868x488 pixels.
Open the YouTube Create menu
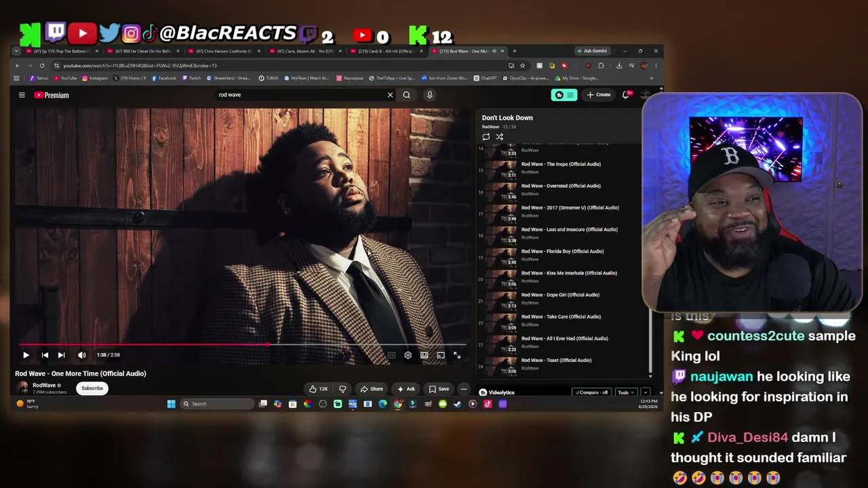(x=599, y=95)
